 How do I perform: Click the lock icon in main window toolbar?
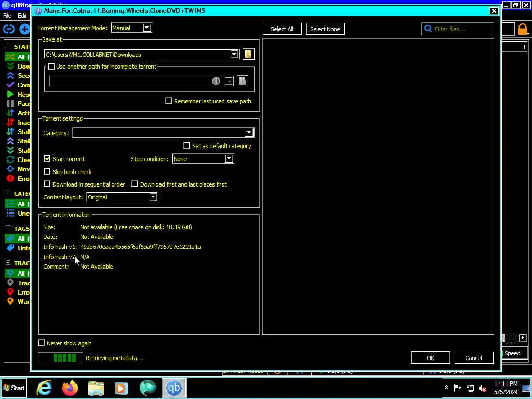pyautogui.click(x=523, y=30)
